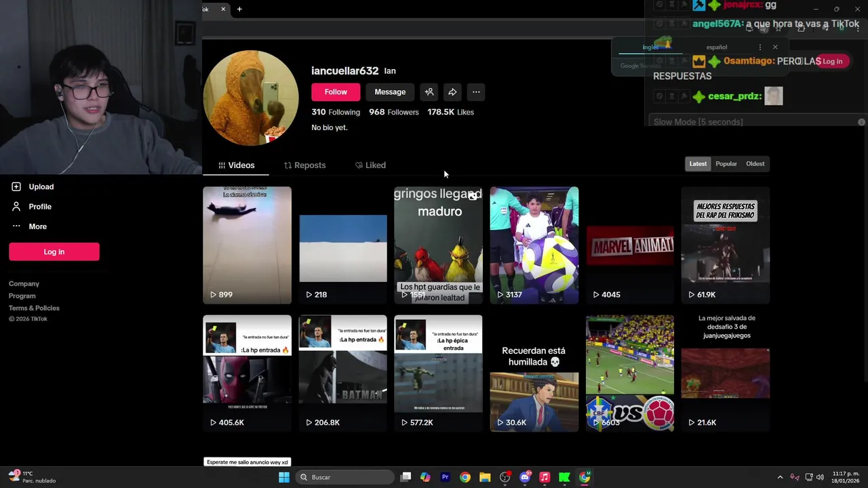Close the current browser tab
The image size is (868, 488).
click(x=223, y=9)
